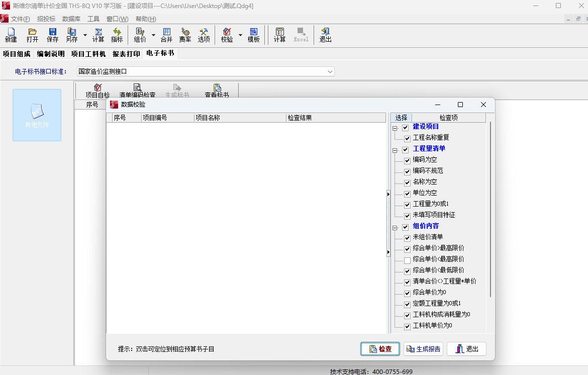Image resolution: width=588 pixels, height=375 pixels.
Task: Toggle the 工程量清单 group checkbox
Action: [x=406, y=150]
